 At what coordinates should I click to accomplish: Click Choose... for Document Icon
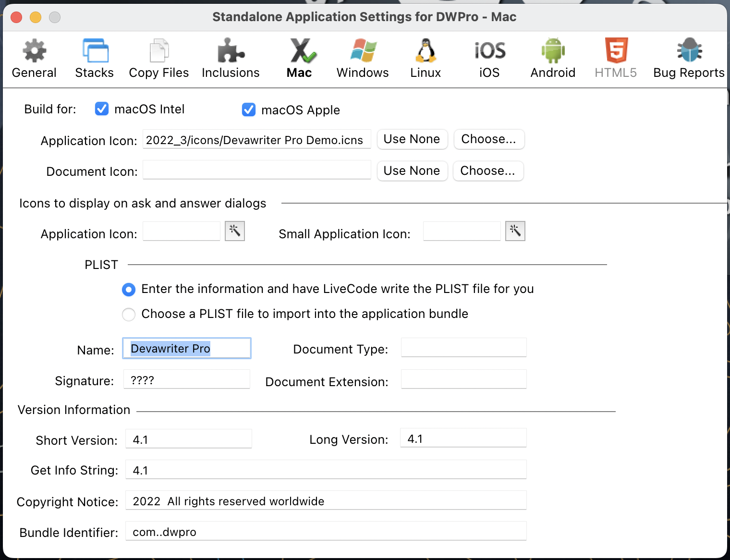(x=488, y=171)
